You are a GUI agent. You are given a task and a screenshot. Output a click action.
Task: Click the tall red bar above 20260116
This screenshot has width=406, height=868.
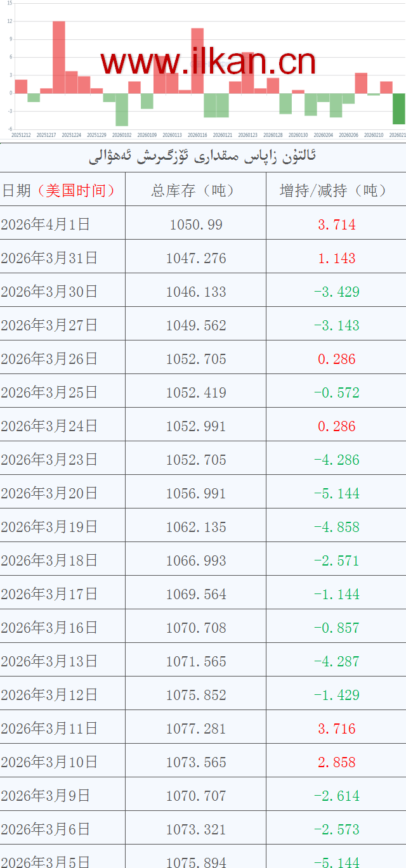click(x=197, y=60)
